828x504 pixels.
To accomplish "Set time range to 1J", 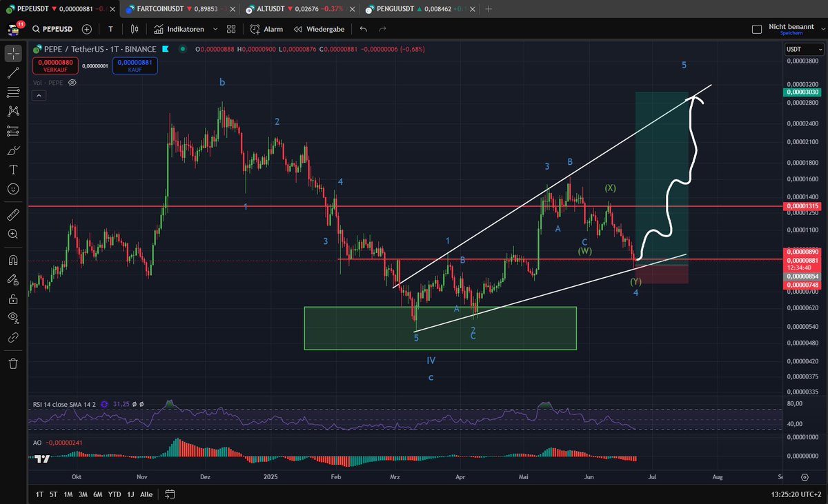I will pos(130,494).
